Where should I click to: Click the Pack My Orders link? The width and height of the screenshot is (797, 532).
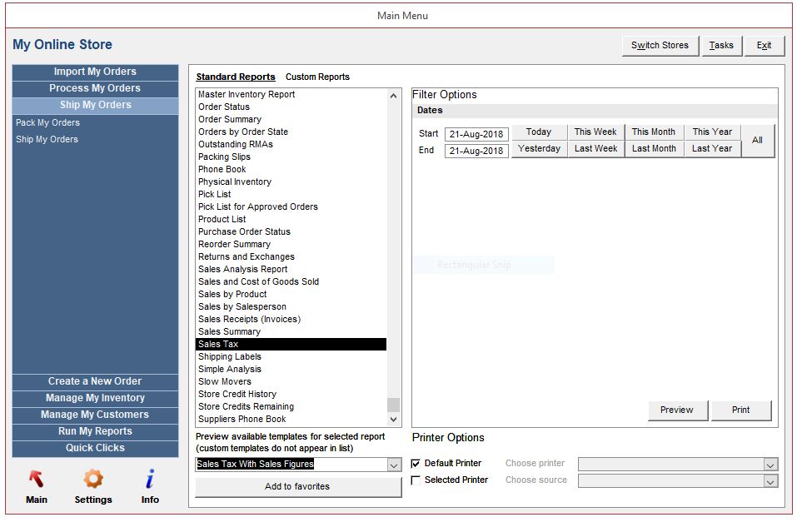tap(47, 123)
